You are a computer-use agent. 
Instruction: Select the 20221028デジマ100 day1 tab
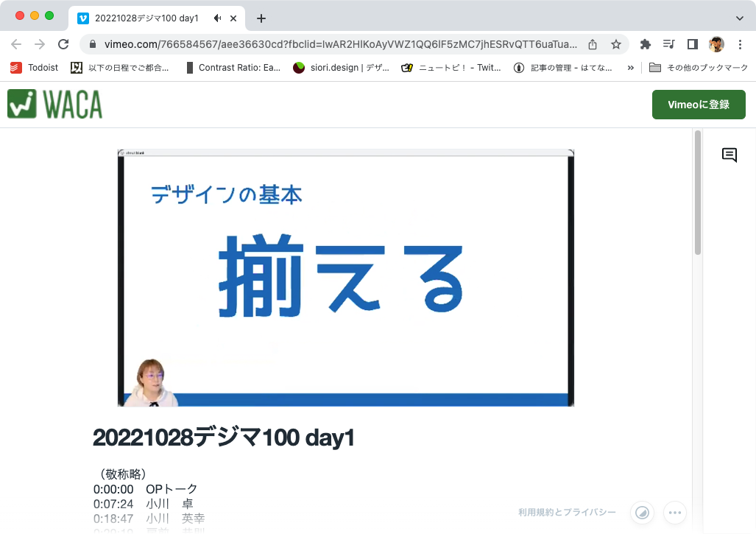[146, 18]
